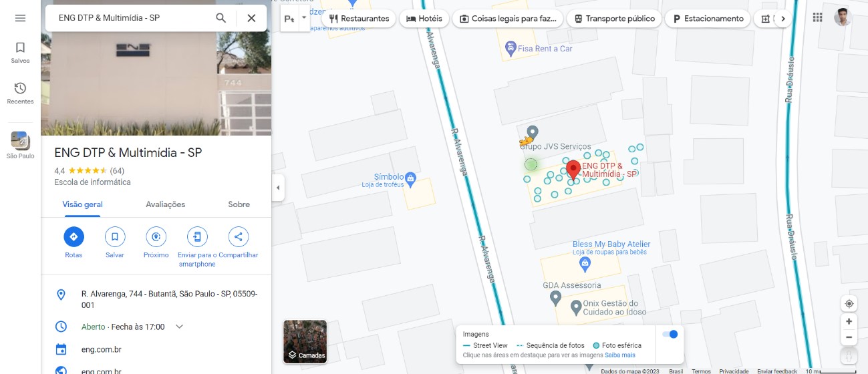Switch to the Sobre tab
The image size is (868, 374).
[239, 204]
